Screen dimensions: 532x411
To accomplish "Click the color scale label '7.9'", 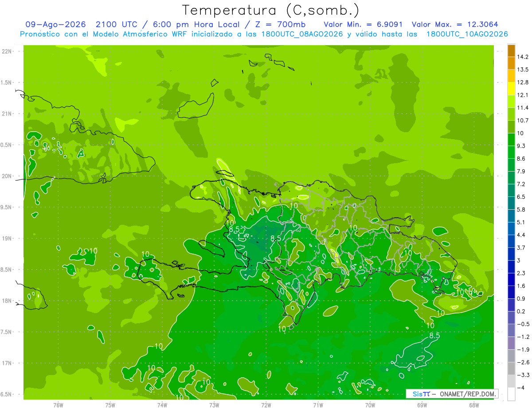I will (x=521, y=171).
